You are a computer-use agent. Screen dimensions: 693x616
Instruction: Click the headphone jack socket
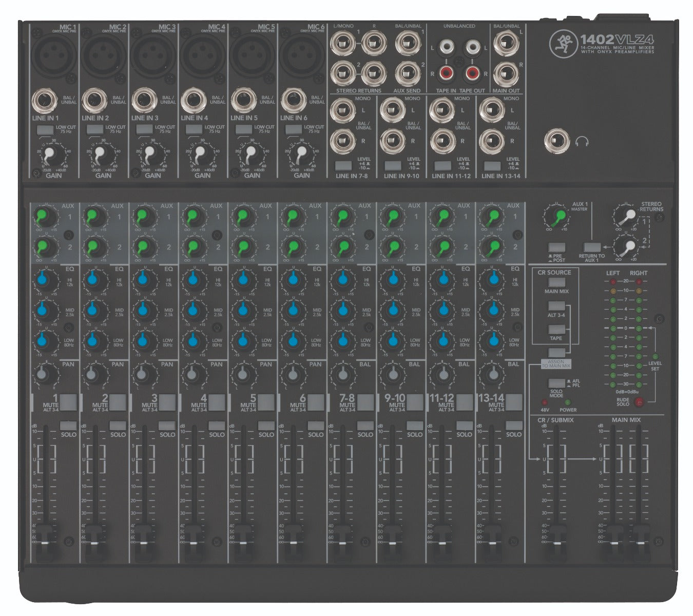[558, 140]
